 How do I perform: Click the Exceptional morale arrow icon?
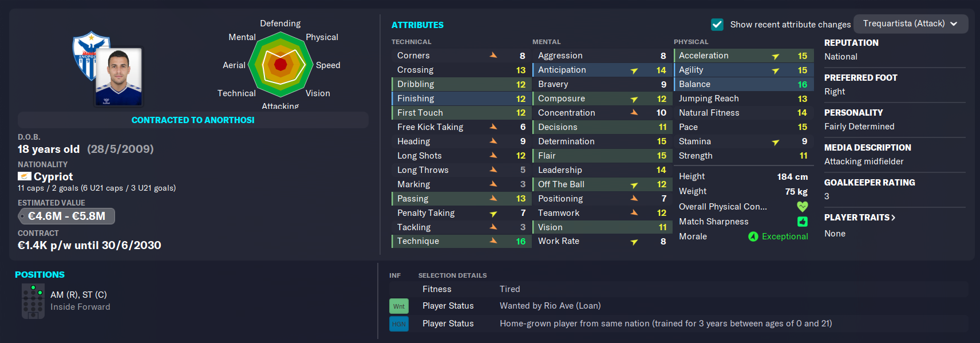click(x=753, y=236)
